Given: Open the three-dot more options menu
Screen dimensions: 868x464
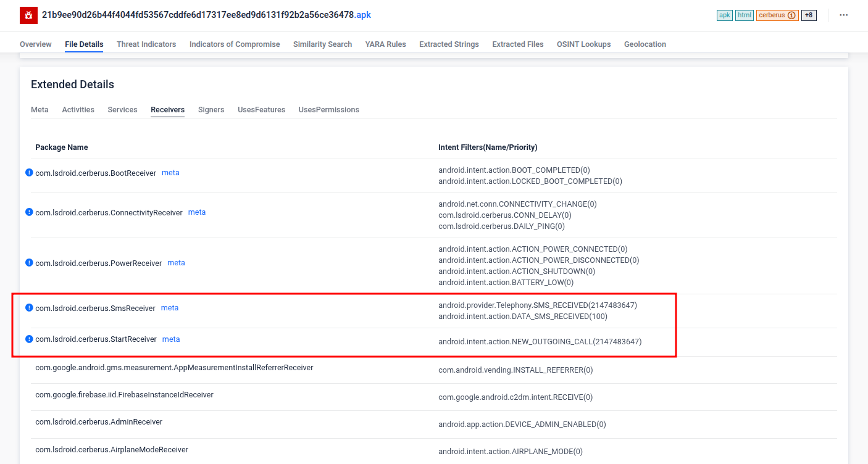Looking at the screenshot, I should pyautogui.click(x=843, y=15).
